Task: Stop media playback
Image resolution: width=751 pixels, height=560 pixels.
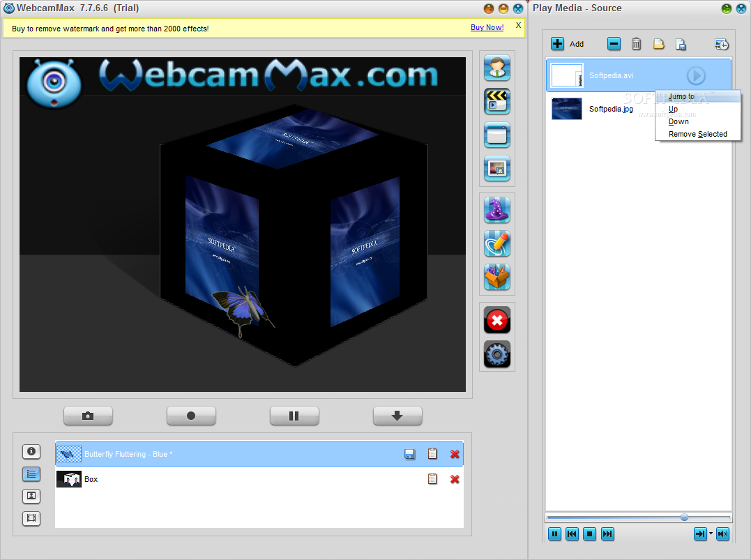Action: point(590,533)
